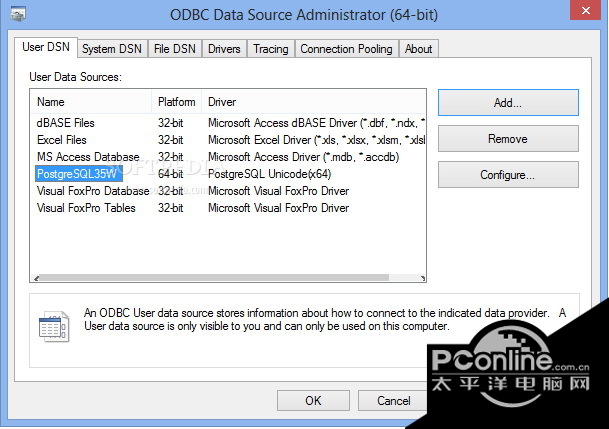The height and width of the screenshot is (429, 609).
Task: Sort by the Platform column header
Action: click(x=177, y=102)
